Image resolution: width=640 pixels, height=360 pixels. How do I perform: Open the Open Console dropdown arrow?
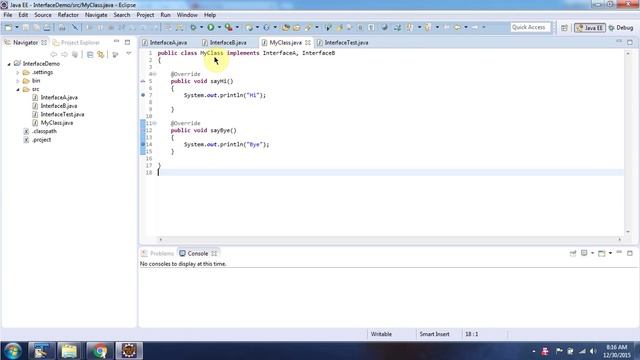pos(610,253)
